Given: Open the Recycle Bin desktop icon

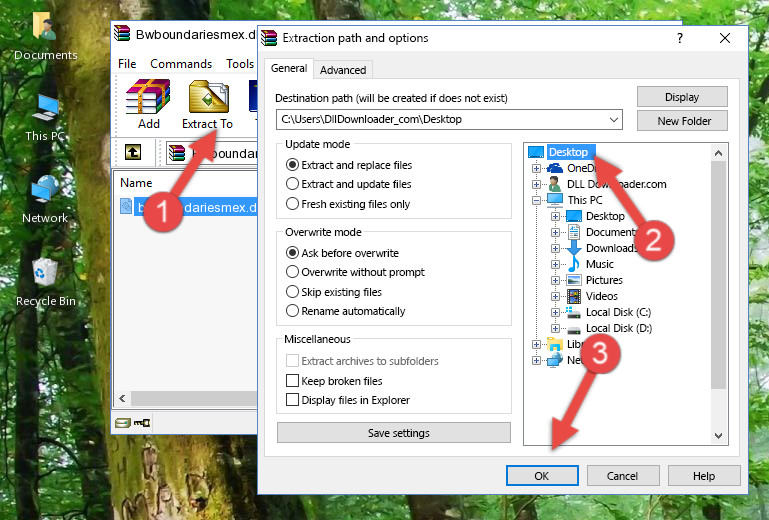Looking at the screenshot, I should 45,272.
